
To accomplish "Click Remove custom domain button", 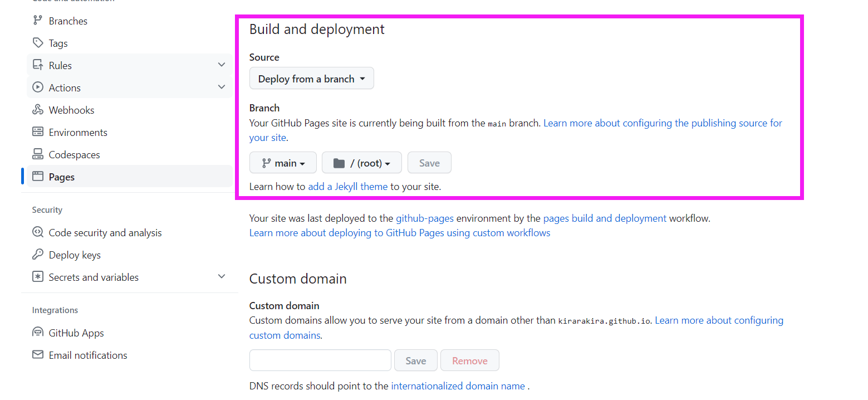I will pyautogui.click(x=470, y=360).
